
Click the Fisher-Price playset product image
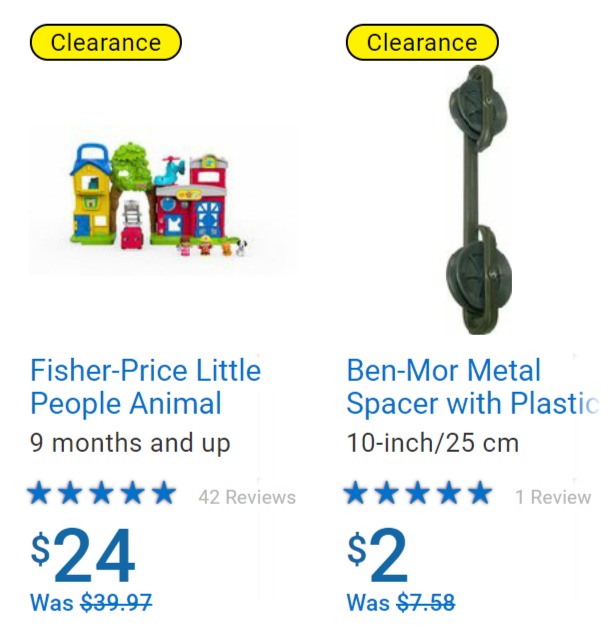tap(160, 200)
